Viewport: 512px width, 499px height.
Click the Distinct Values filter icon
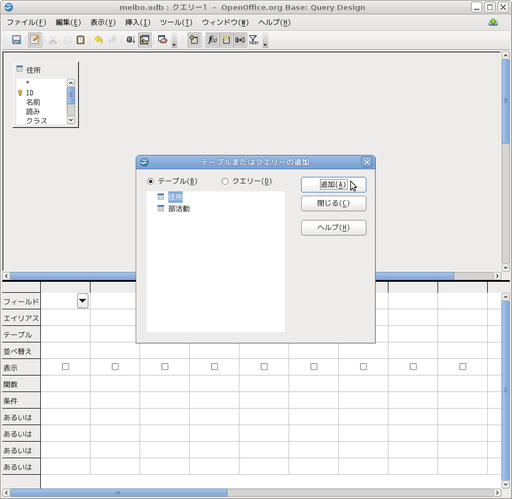[x=254, y=40]
